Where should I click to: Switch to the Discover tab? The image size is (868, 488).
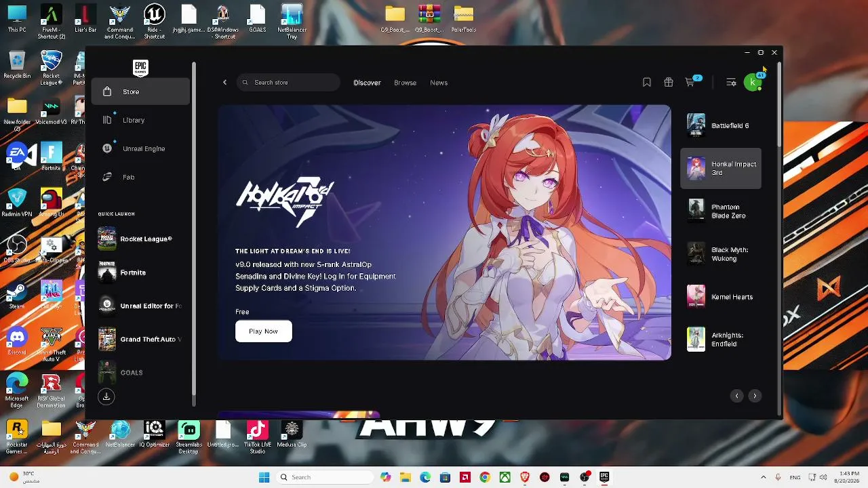(x=367, y=83)
